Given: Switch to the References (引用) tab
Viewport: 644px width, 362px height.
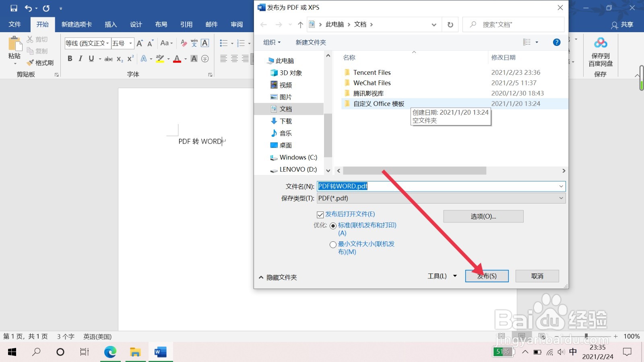Looking at the screenshot, I should point(186,24).
